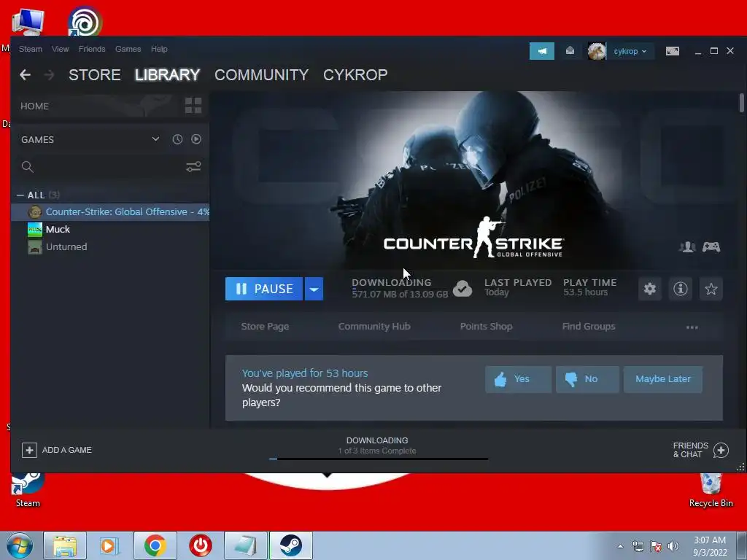The image size is (747, 560).
Task: Click the friends chat plus icon
Action: pyautogui.click(x=721, y=450)
